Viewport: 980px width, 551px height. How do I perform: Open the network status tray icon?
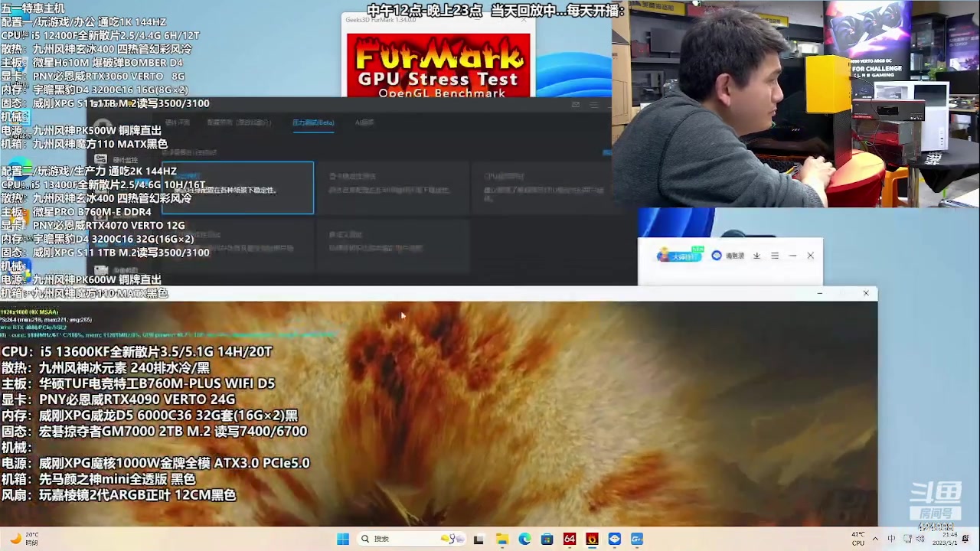click(x=906, y=539)
